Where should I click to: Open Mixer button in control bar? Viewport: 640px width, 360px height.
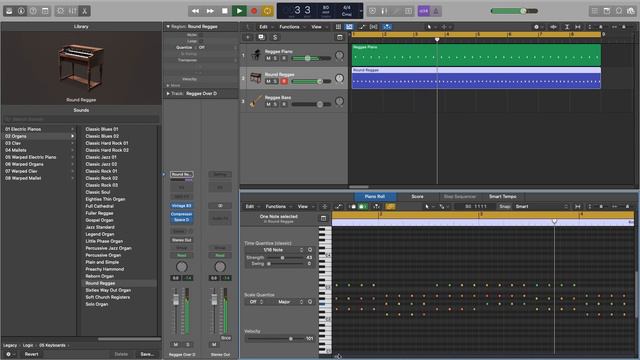tap(73, 11)
